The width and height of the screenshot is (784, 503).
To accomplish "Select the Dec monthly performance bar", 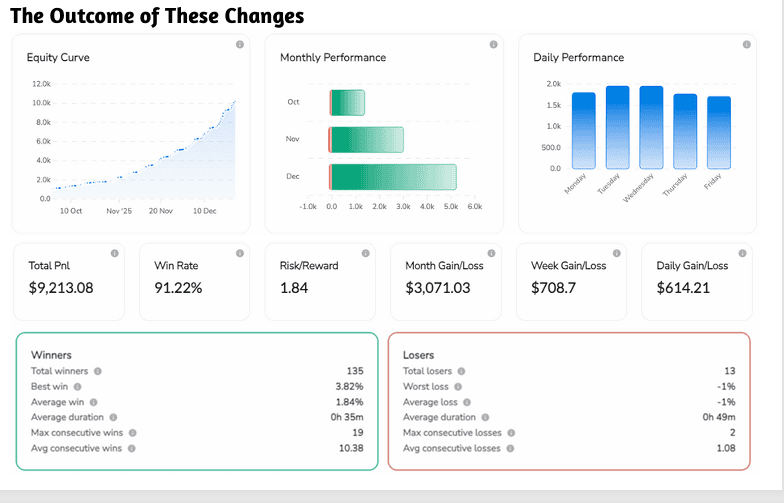I will tap(393, 177).
